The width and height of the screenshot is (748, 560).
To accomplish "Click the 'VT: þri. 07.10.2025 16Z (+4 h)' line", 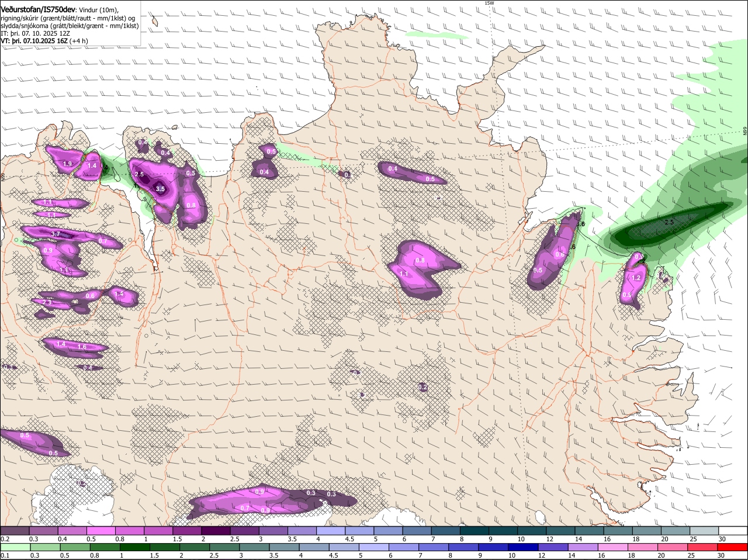I will point(44,41).
